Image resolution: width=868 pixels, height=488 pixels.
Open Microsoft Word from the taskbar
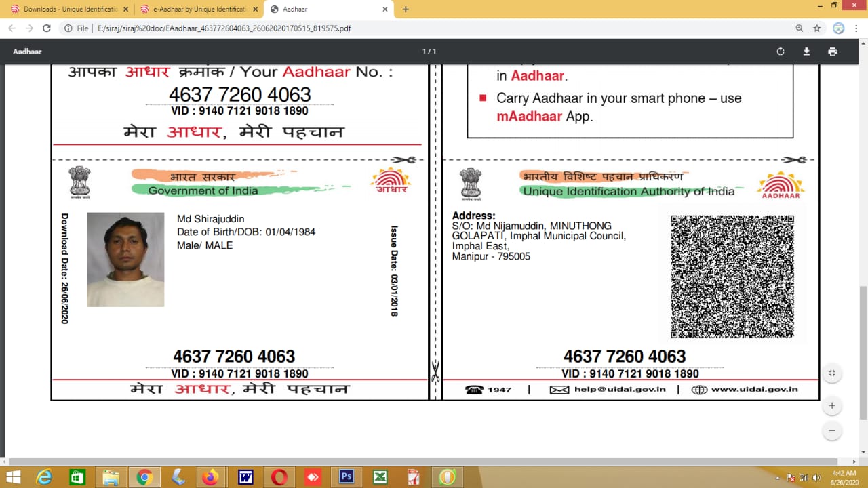click(245, 477)
